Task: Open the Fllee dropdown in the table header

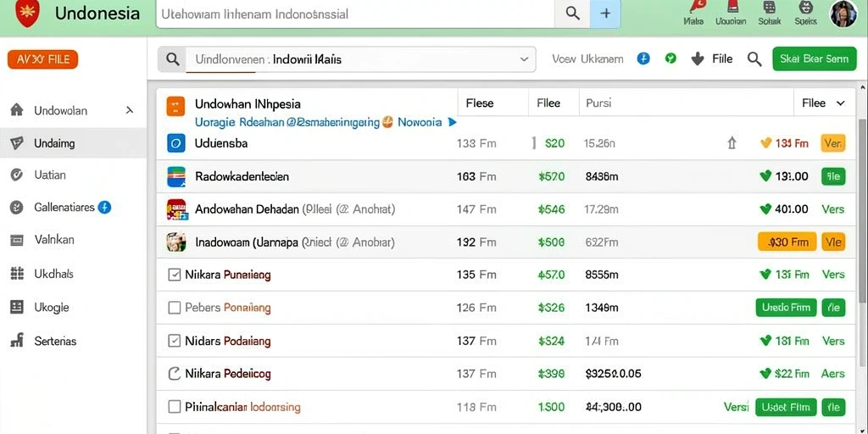Action: coord(822,103)
